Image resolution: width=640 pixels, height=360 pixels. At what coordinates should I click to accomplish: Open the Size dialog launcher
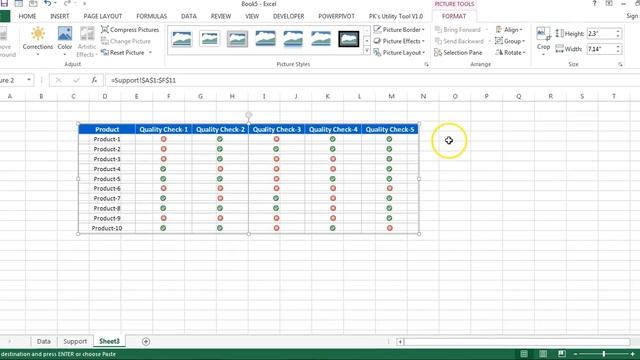point(620,64)
